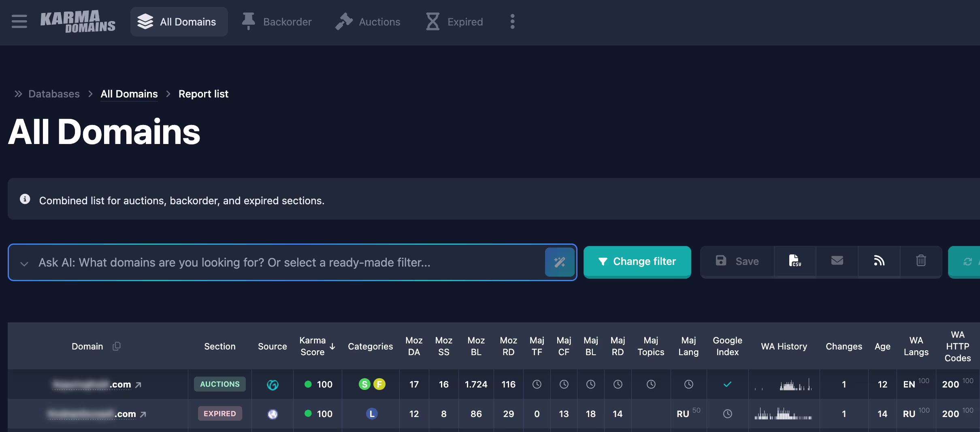
Task: Open the three-dot more menu
Action: [x=512, y=21]
